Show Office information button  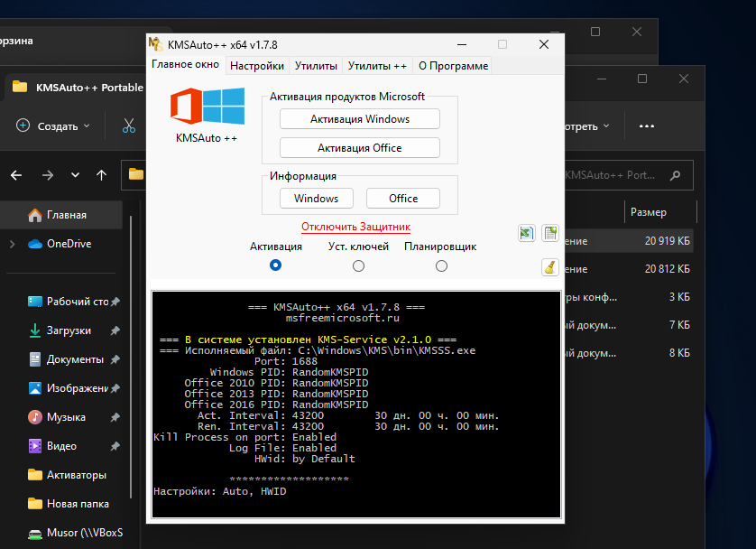[x=403, y=199]
